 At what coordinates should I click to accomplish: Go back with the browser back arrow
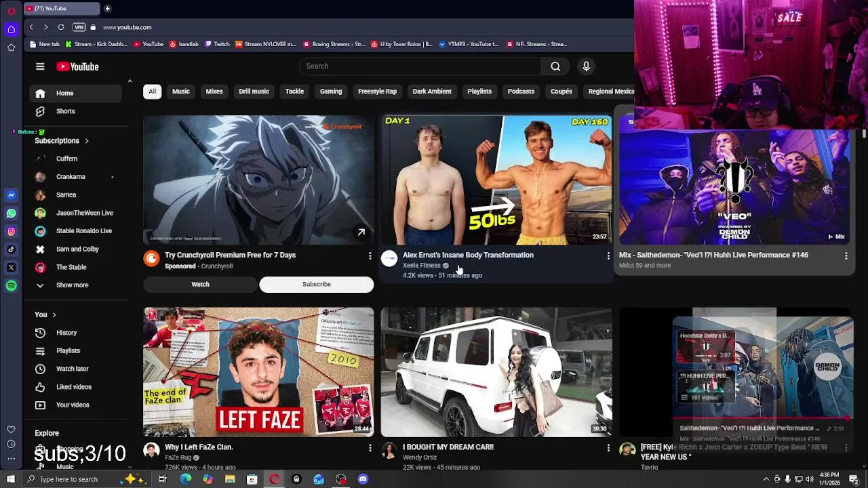click(x=31, y=27)
